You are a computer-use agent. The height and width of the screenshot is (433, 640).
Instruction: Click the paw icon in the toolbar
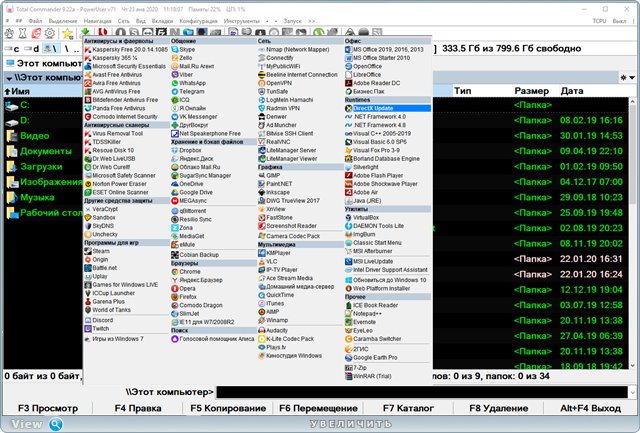[x=9, y=33]
